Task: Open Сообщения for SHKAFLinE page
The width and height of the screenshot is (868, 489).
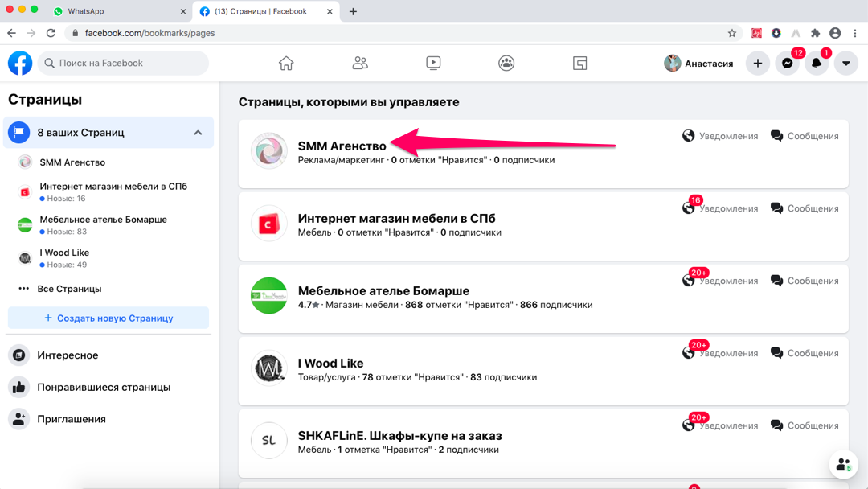Action: 805,426
